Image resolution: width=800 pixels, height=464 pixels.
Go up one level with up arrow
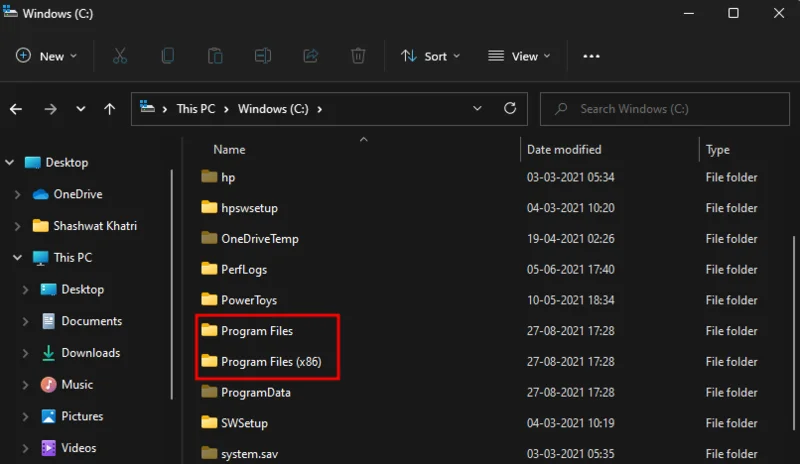pyautogui.click(x=109, y=109)
